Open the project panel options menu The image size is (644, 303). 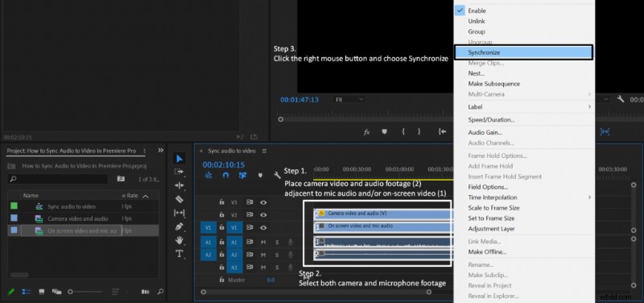[x=144, y=151]
